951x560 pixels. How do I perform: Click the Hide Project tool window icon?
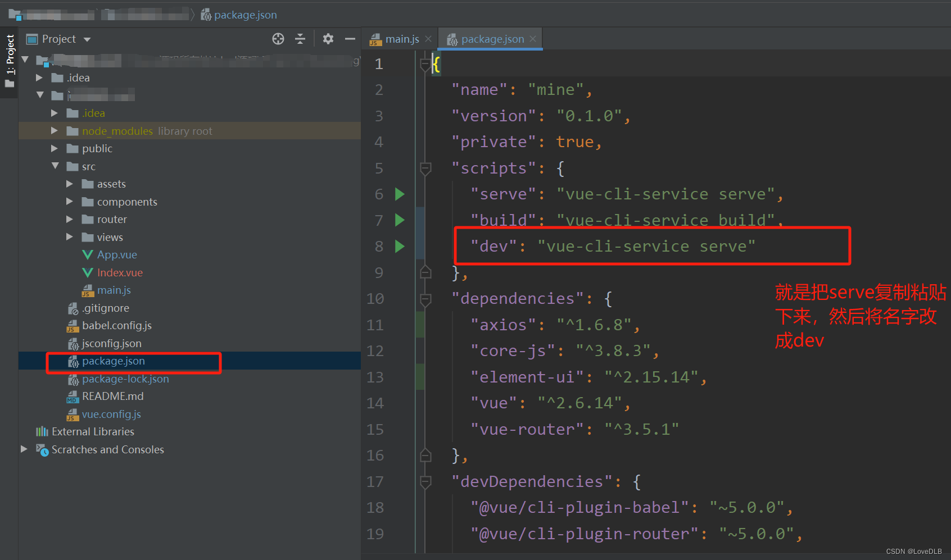350,39
